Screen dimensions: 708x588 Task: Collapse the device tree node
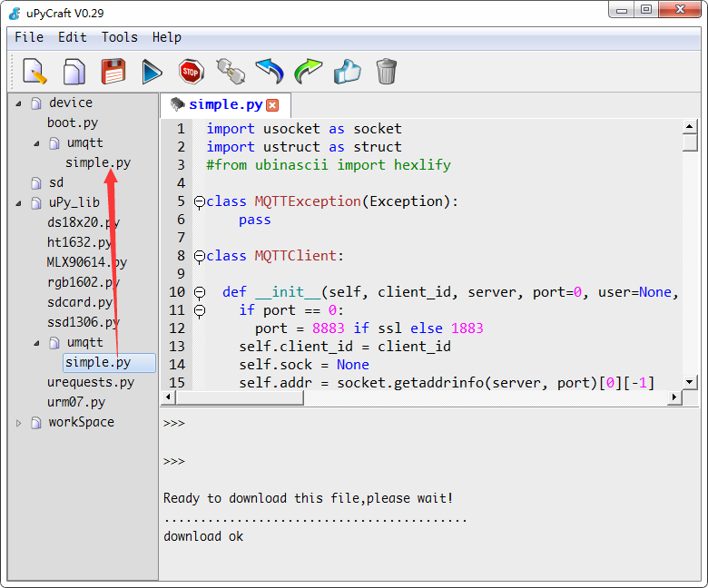[x=18, y=103]
